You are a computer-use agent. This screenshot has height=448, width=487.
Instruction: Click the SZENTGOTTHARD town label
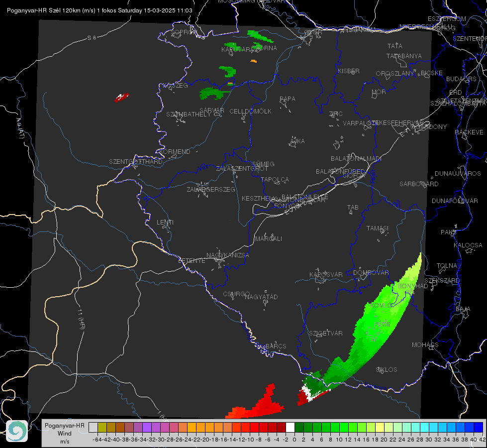pyautogui.click(x=136, y=162)
